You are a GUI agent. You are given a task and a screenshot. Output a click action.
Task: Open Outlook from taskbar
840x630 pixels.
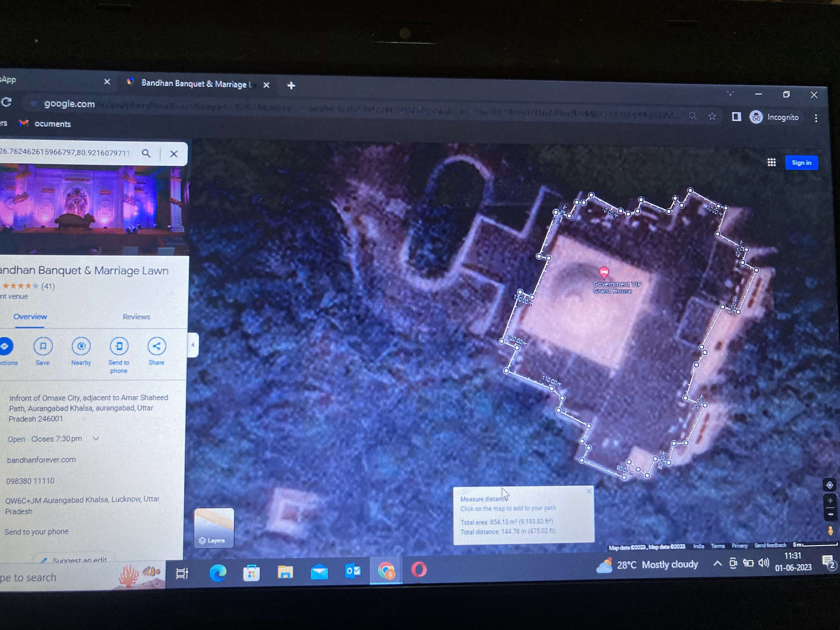coord(353,571)
